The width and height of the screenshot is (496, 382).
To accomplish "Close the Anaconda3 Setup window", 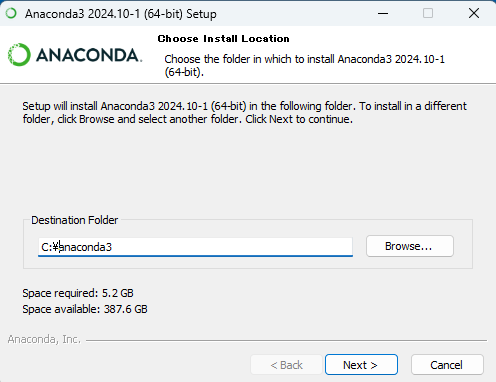I will point(474,13).
